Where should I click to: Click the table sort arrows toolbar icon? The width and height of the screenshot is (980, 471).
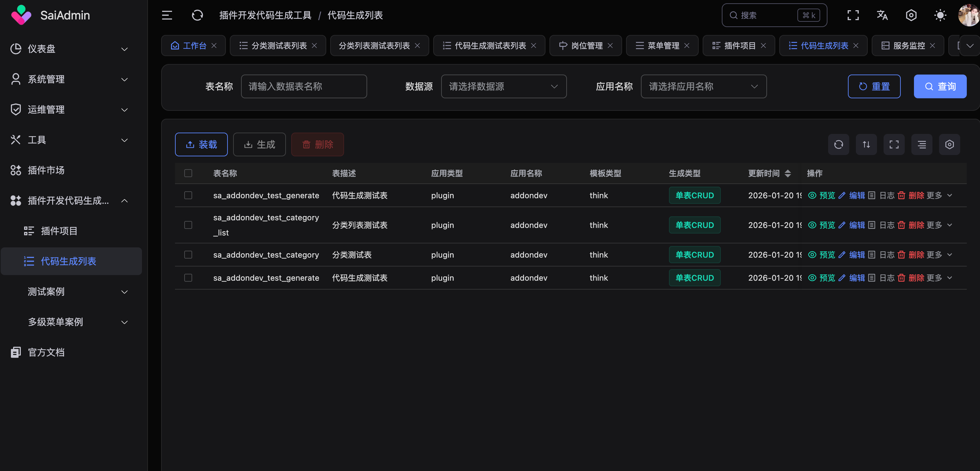pyautogui.click(x=866, y=144)
